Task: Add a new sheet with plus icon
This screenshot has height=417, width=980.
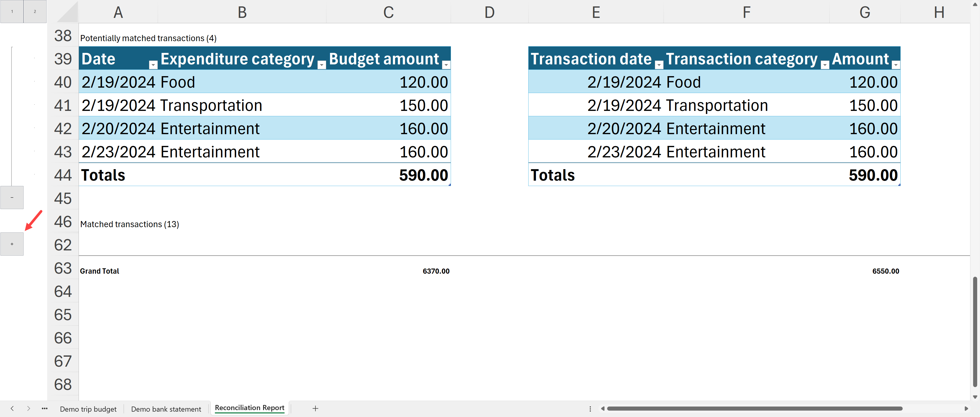Action: [x=315, y=409]
